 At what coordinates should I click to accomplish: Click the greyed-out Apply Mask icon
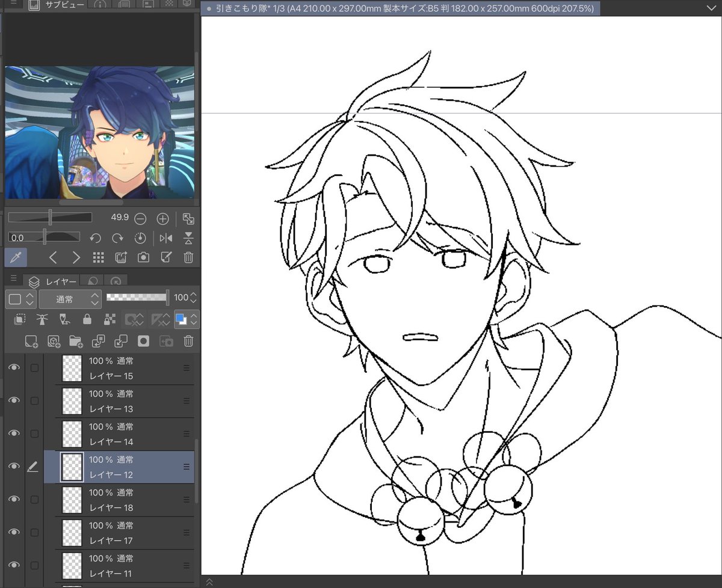point(165,341)
